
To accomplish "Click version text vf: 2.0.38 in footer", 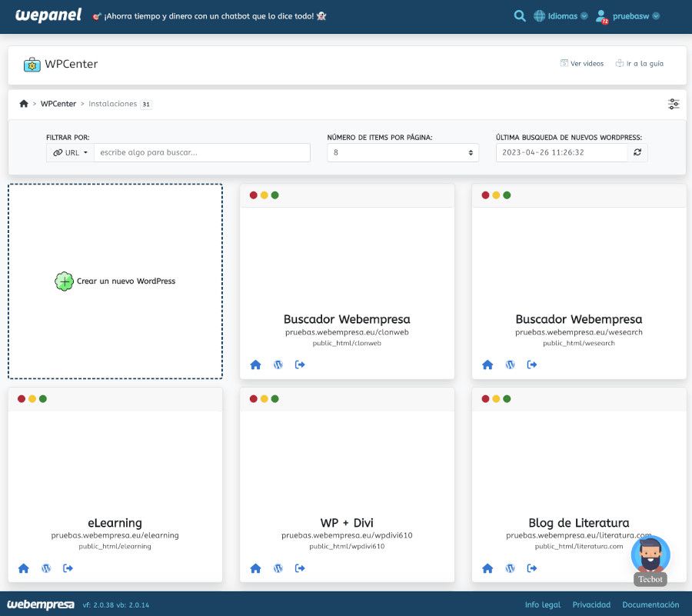I will tap(98, 605).
